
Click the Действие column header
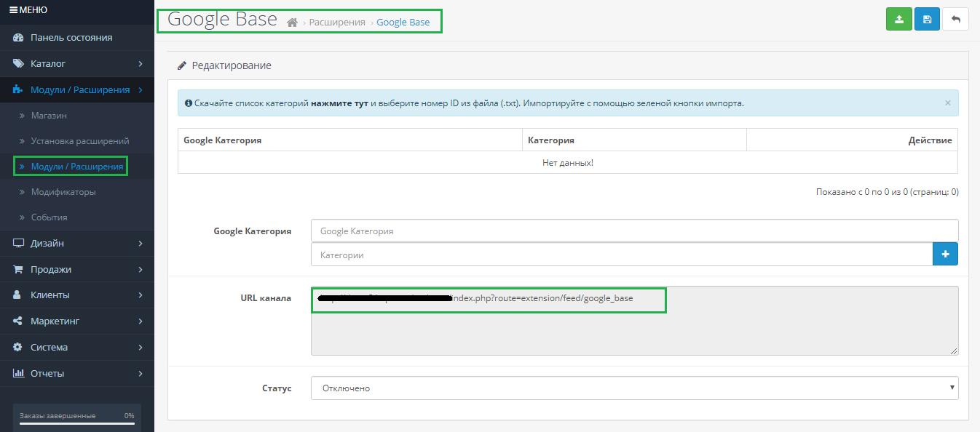930,140
